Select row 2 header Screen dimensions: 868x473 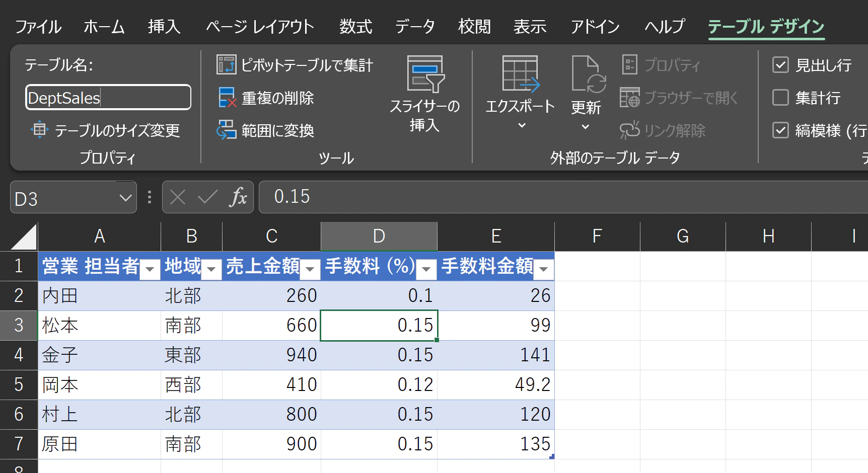[19, 296]
